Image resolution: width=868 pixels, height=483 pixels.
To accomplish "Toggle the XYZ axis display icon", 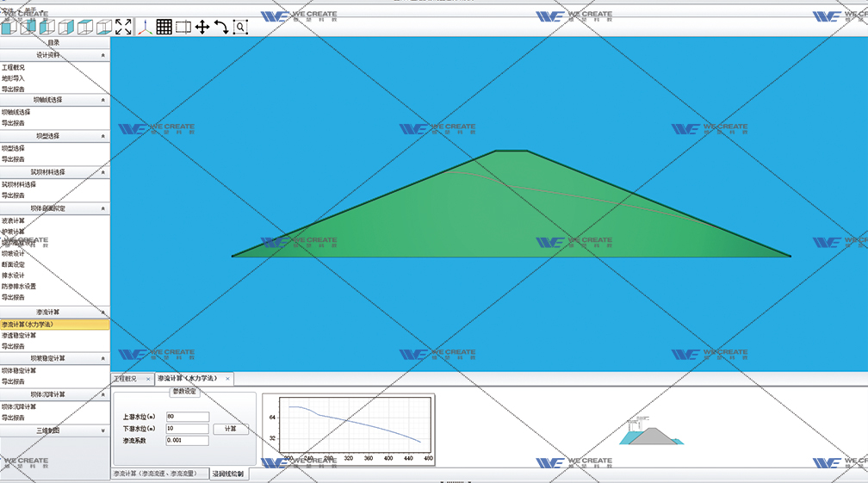I will click(145, 27).
